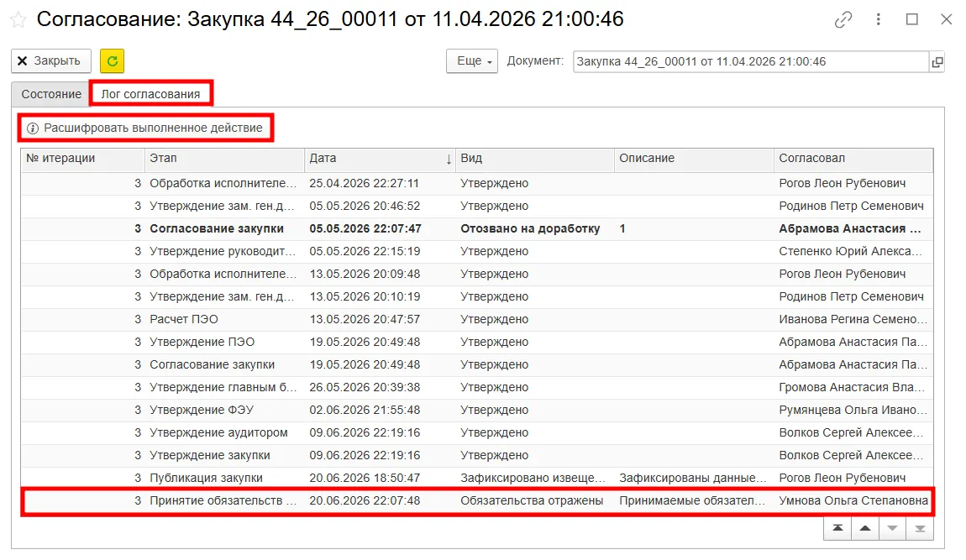
Task: Click the Вид column header
Action: 535,159
